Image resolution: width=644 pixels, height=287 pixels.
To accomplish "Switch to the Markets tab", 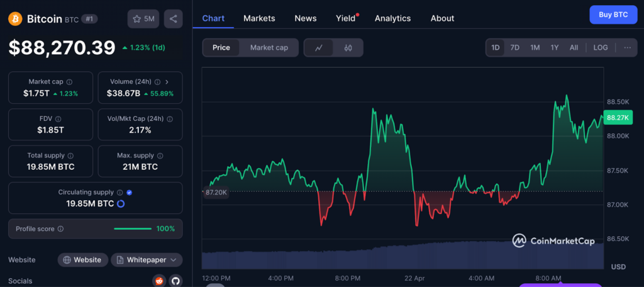I will pyautogui.click(x=259, y=18).
